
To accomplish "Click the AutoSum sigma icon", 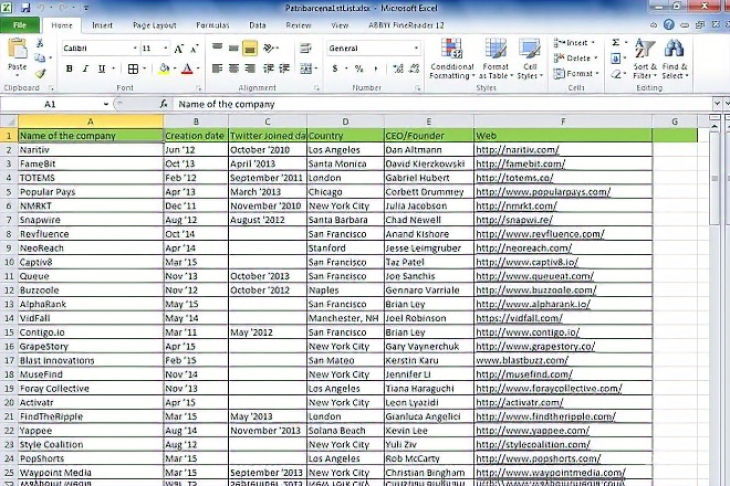I will 615,43.
